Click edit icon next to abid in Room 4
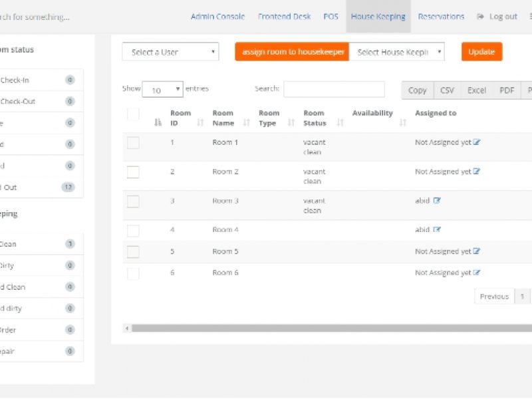The width and height of the screenshot is (532, 399). tap(437, 230)
